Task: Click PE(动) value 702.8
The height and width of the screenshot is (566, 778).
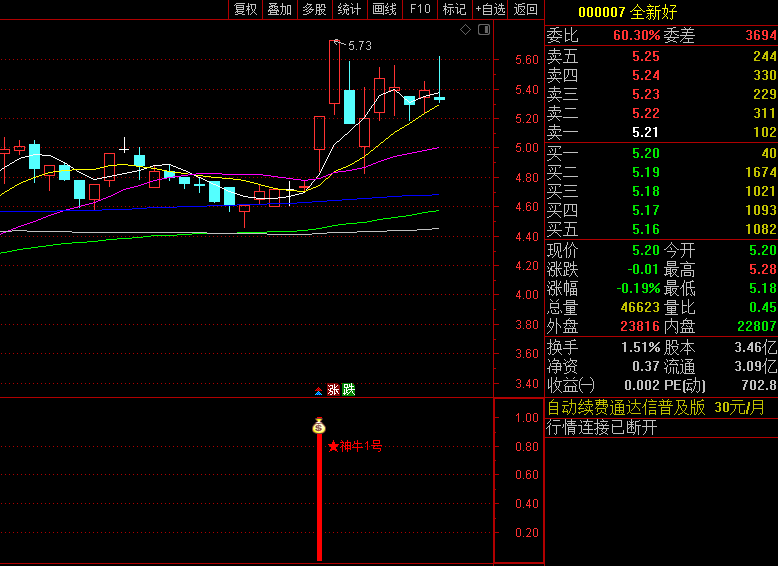Action: (759, 385)
